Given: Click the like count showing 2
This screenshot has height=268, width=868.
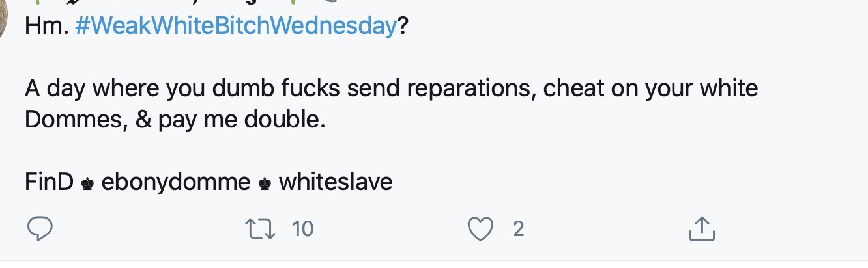Looking at the screenshot, I should click(518, 229).
